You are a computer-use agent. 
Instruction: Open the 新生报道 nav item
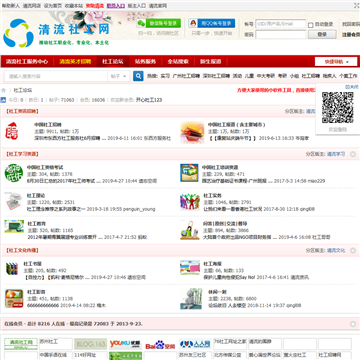[x=210, y=62]
